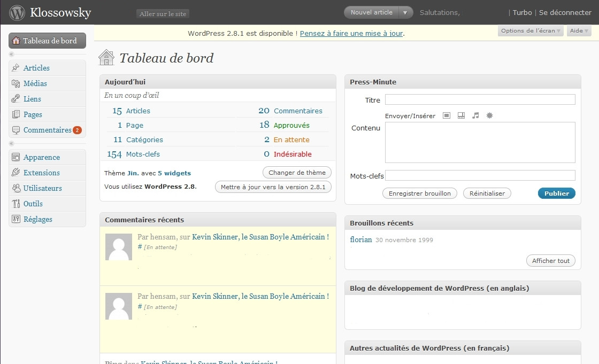The width and height of the screenshot is (599, 364).
Task: Click the WordPress logo in the header
Action: (x=17, y=13)
